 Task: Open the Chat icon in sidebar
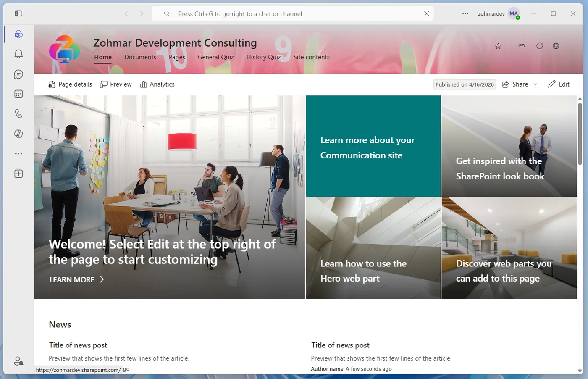point(18,74)
